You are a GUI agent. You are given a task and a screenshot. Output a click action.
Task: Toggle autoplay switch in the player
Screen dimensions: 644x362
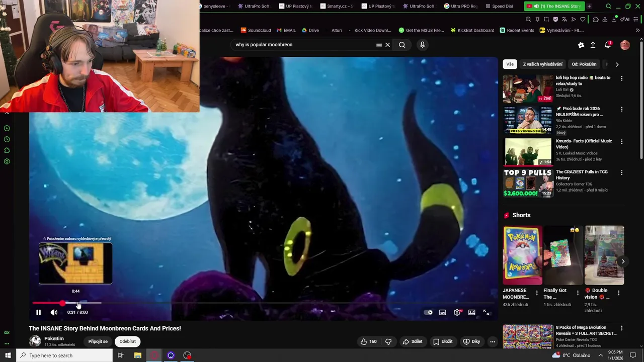pos(428,312)
